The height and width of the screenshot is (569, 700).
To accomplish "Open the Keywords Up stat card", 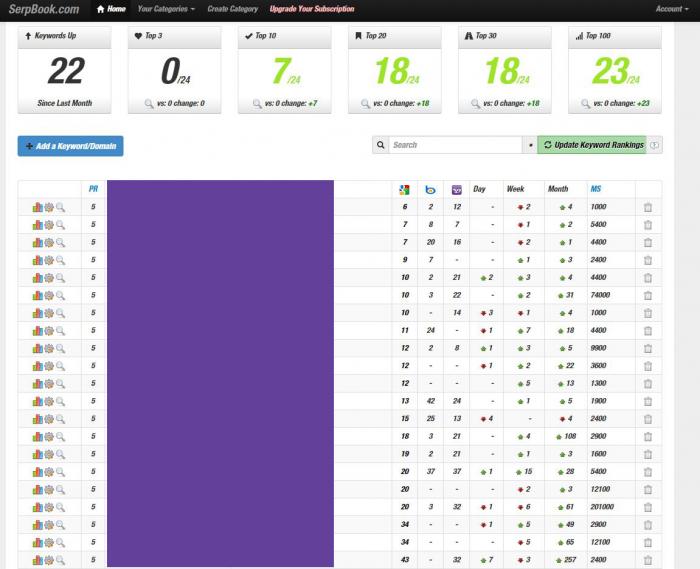I will pos(65,70).
